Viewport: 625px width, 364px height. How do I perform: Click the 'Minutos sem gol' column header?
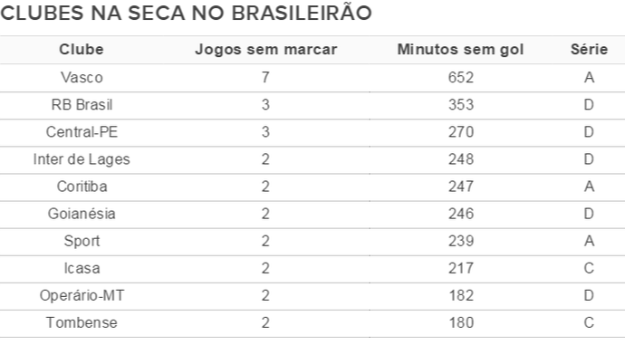tap(460, 50)
